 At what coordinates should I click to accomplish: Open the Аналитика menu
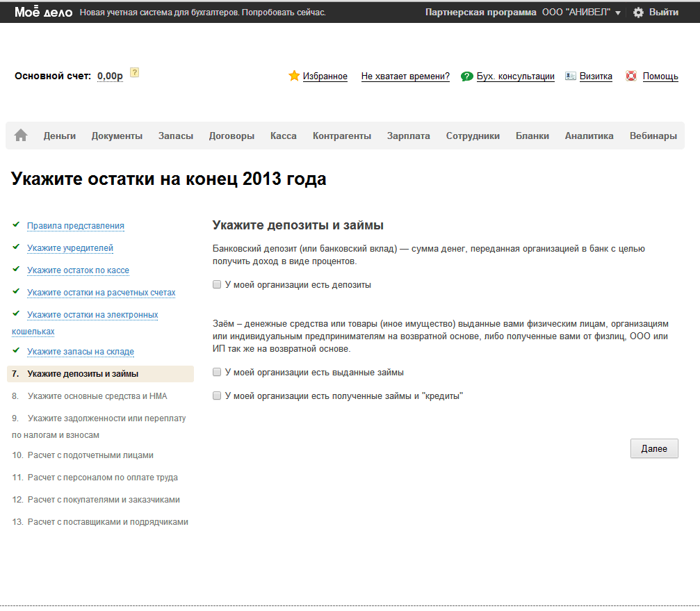[x=589, y=136]
